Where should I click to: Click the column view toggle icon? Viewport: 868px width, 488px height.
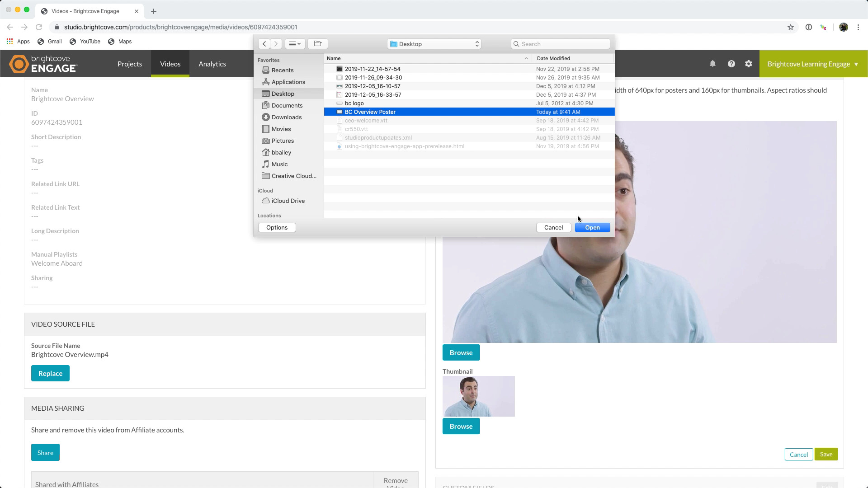tap(295, 43)
